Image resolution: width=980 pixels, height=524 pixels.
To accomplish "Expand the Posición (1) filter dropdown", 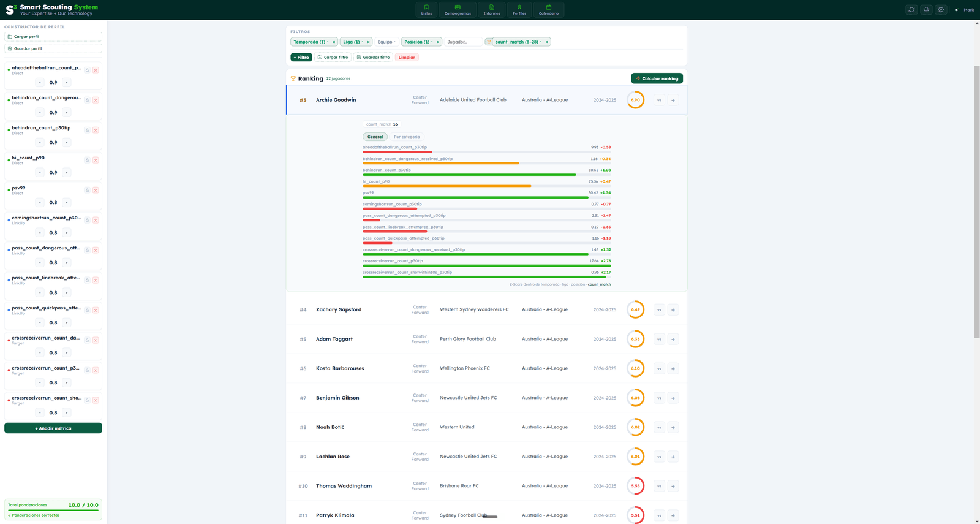I will 418,42.
